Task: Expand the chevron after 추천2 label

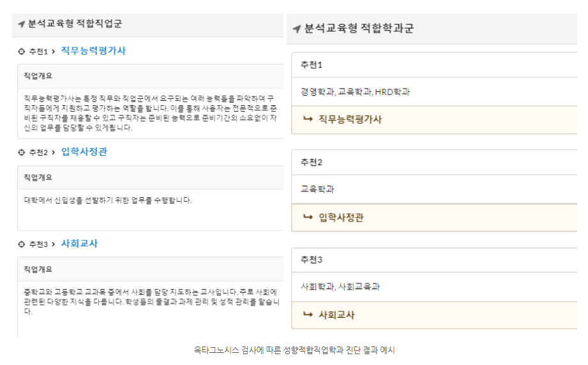Action: (53, 153)
